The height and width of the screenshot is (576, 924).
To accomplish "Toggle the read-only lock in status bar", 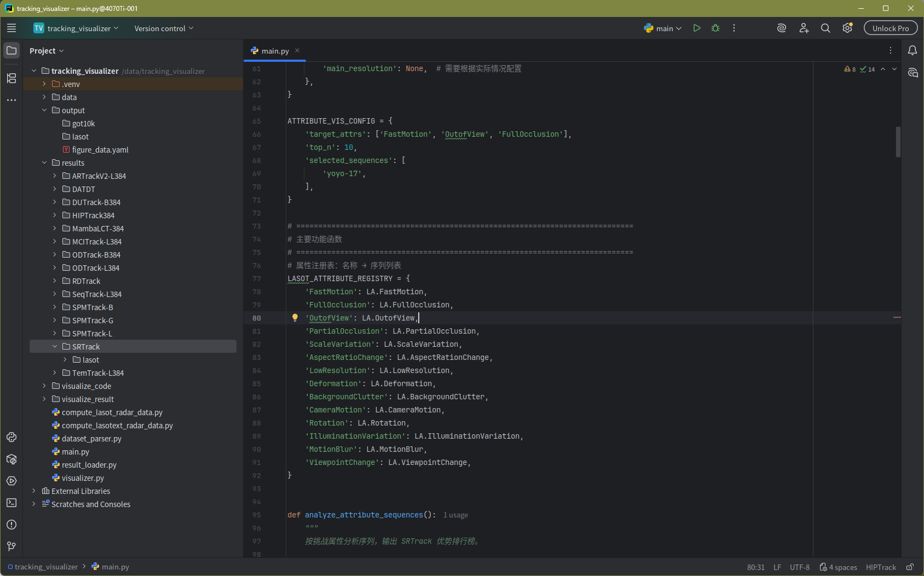I will point(910,567).
